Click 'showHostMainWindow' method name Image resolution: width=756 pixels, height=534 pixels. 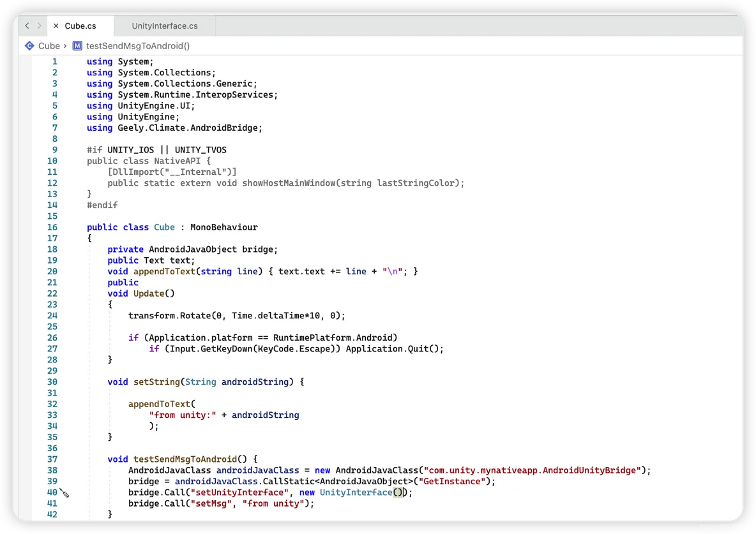coord(289,183)
